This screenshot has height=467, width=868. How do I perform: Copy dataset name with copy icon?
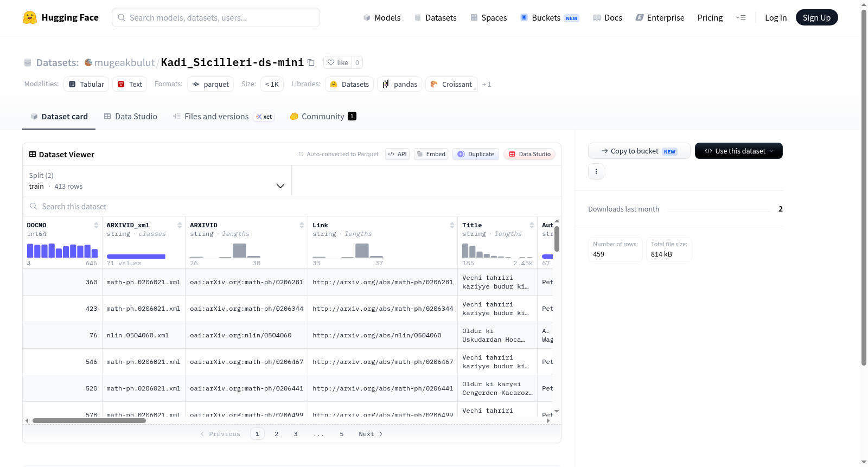point(311,62)
